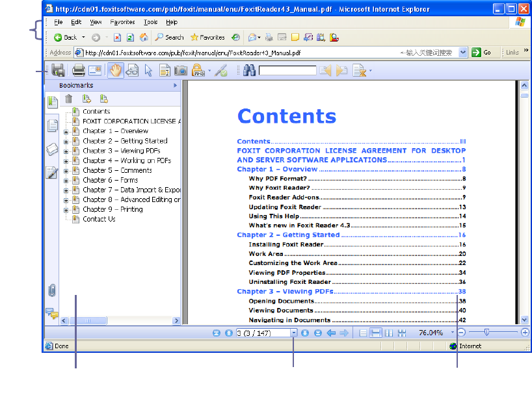Viewport: 532px width, 408px height.
Task: Switch to facing pages layout
Action: tap(389, 333)
